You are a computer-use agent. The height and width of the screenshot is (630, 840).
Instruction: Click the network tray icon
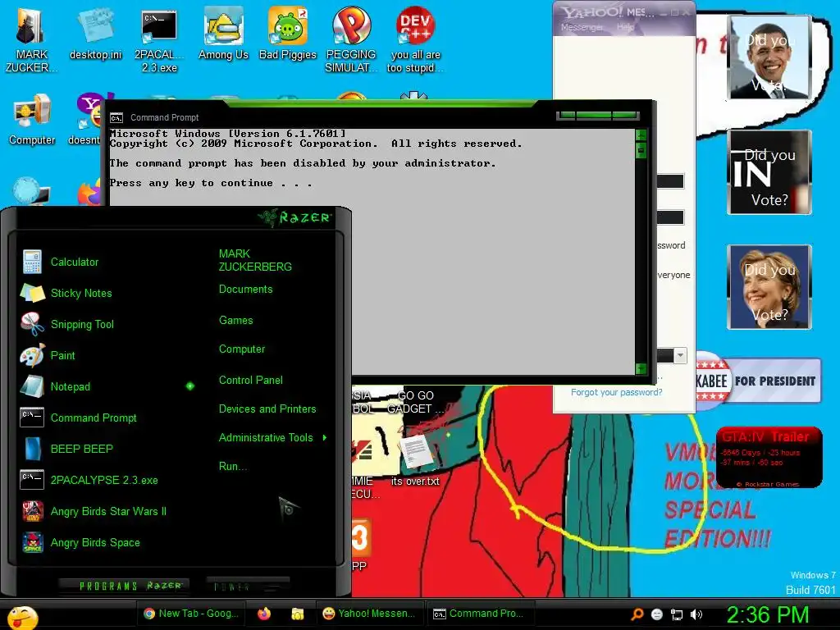click(x=677, y=614)
